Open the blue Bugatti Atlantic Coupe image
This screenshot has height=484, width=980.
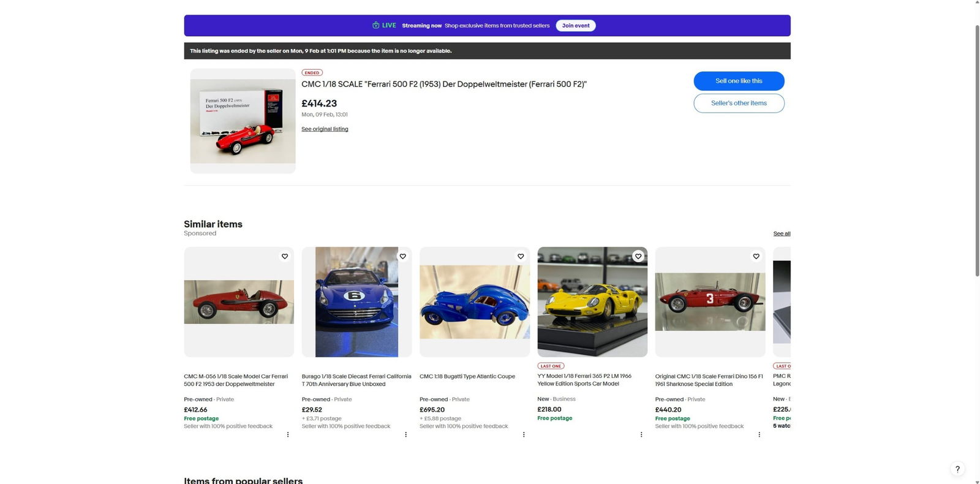tap(475, 302)
